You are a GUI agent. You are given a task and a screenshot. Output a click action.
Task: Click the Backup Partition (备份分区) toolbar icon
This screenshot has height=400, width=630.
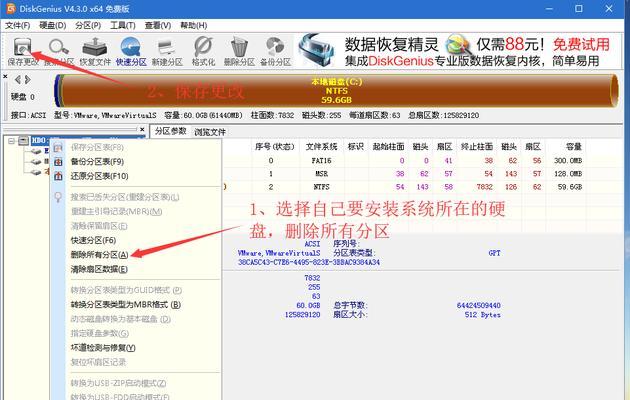coord(275,47)
